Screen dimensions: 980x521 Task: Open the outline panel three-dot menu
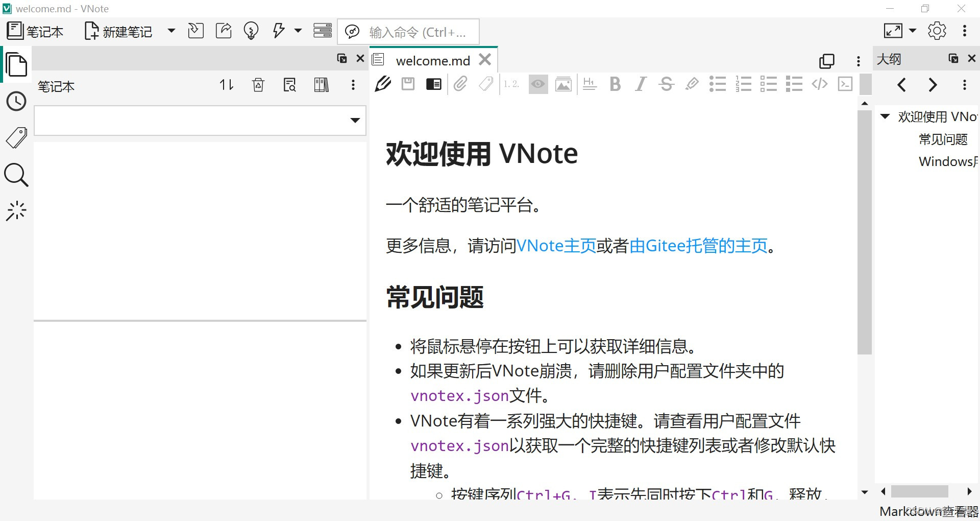point(965,85)
